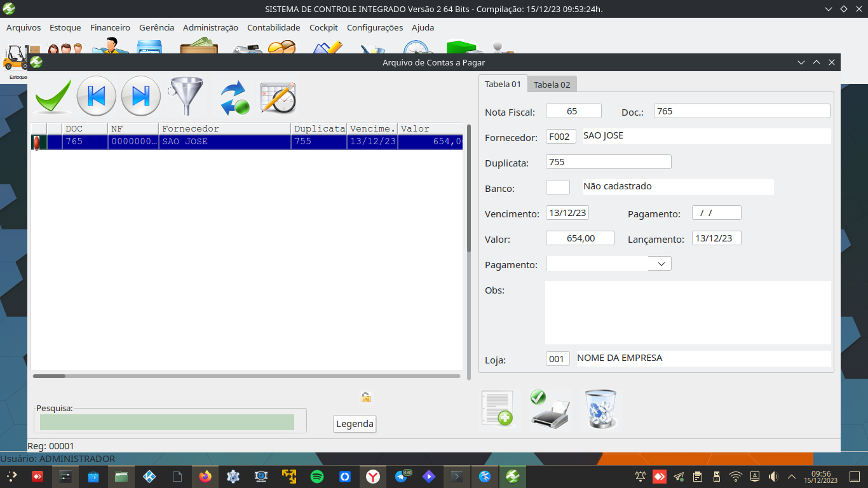This screenshot has height=488, width=868.
Task: Click the Duplicata field containing 755
Action: [608, 162]
